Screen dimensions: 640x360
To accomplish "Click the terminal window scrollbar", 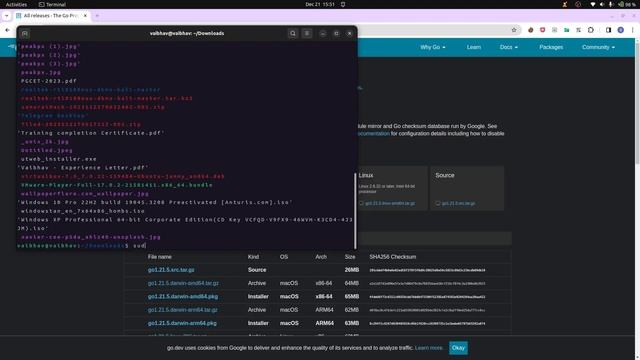I will point(355,211).
